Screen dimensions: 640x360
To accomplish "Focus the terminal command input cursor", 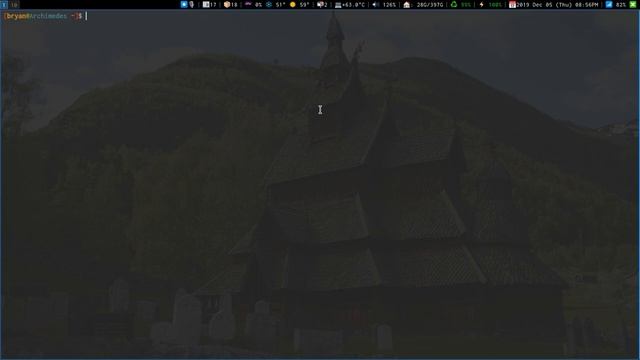I will (86, 16).
